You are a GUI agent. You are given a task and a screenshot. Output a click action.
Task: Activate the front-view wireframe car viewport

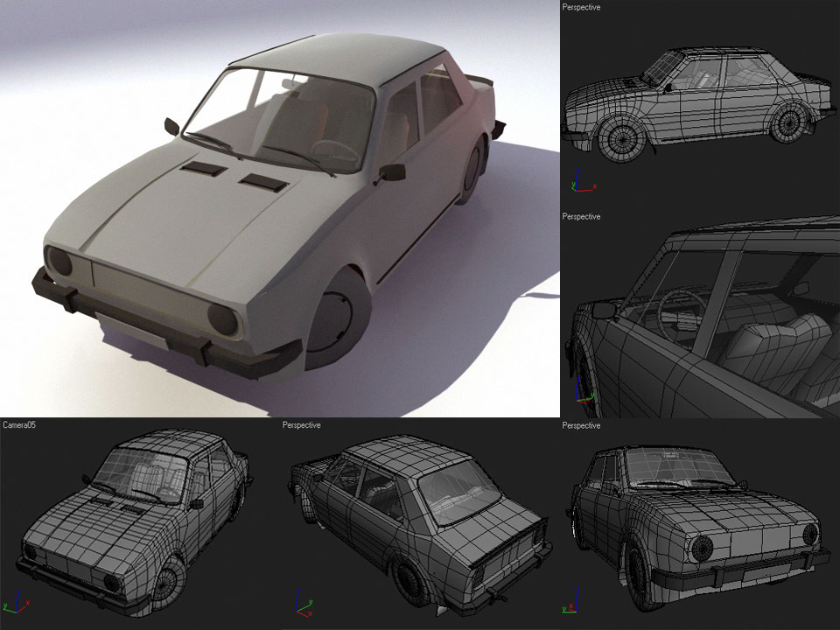pos(700,524)
